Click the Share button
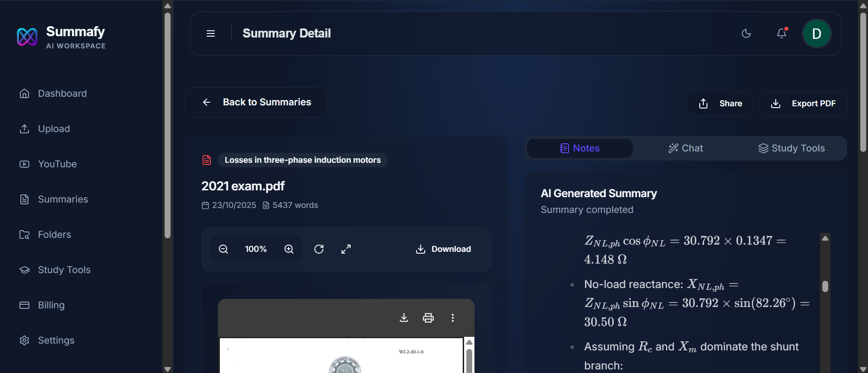868x373 pixels. pos(720,104)
